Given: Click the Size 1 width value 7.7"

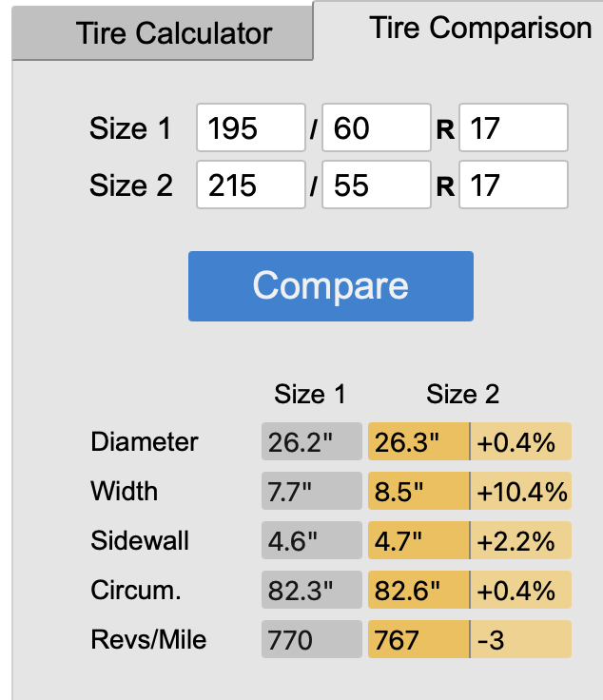Looking at the screenshot, I should tap(312, 492).
